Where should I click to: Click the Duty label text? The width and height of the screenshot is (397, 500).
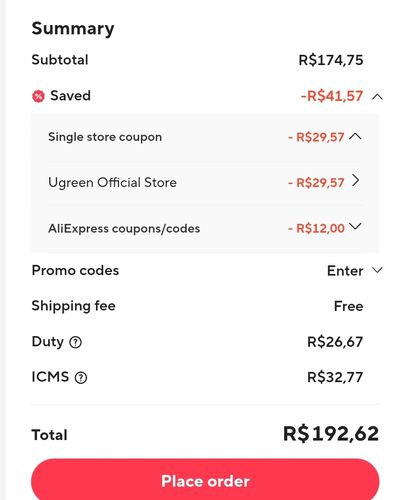(x=47, y=342)
